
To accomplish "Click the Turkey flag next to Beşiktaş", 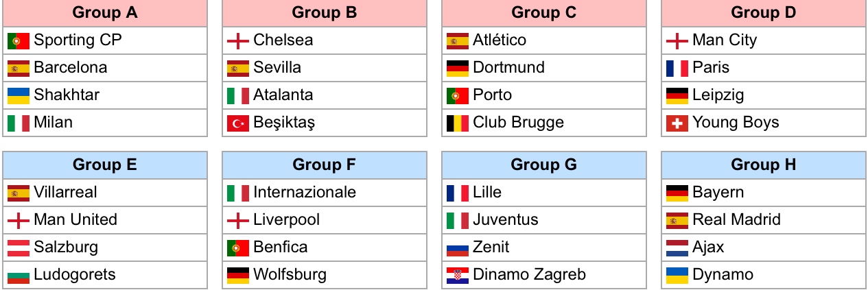I will 238,123.
